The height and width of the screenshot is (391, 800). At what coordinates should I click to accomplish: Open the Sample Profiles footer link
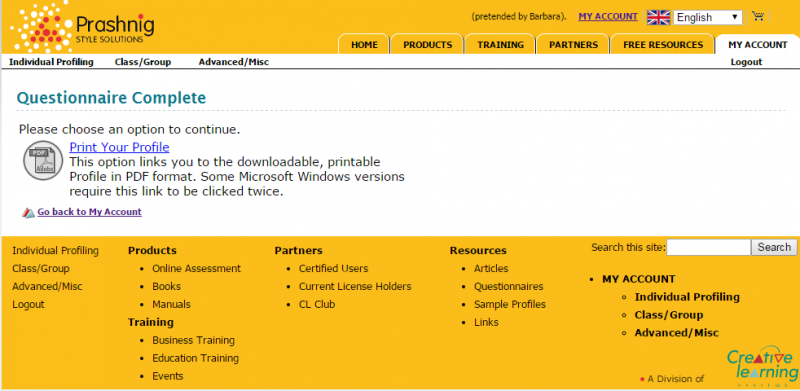(510, 304)
